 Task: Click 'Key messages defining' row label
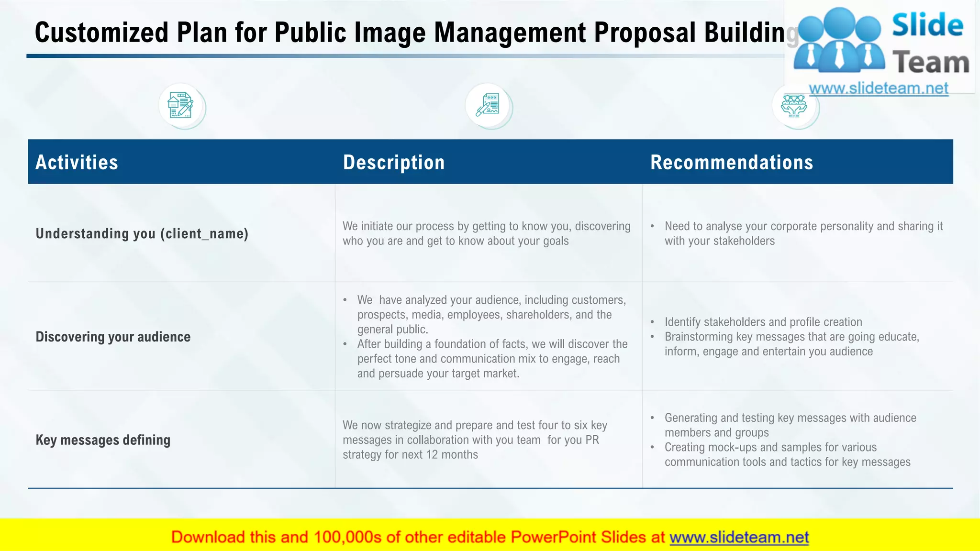pos(103,440)
